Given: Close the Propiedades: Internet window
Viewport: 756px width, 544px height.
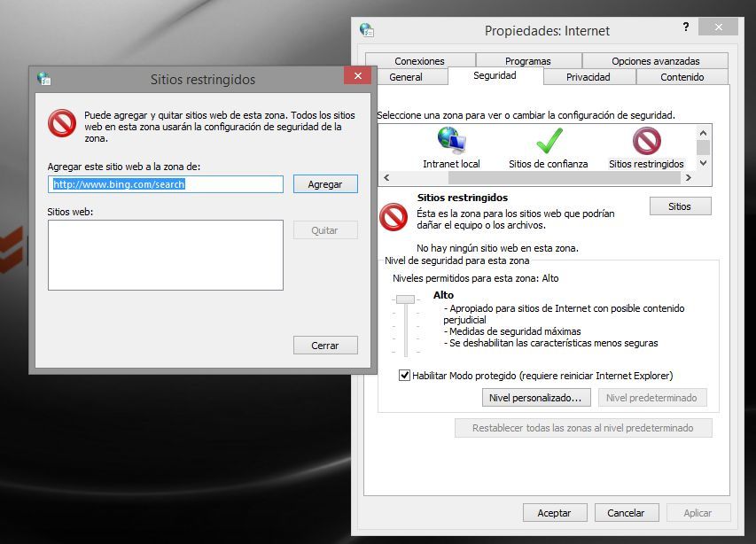Looking at the screenshot, I should pyautogui.click(x=718, y=27).
